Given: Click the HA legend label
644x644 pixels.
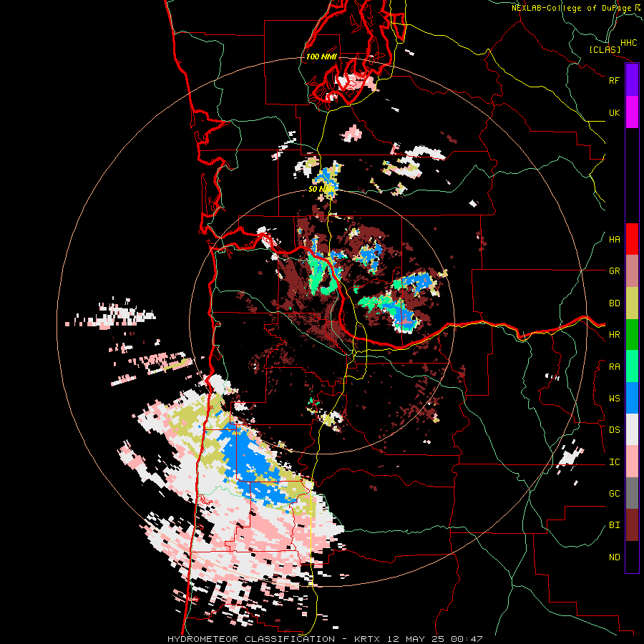Looking at the screenshot, I should [614, 240].
